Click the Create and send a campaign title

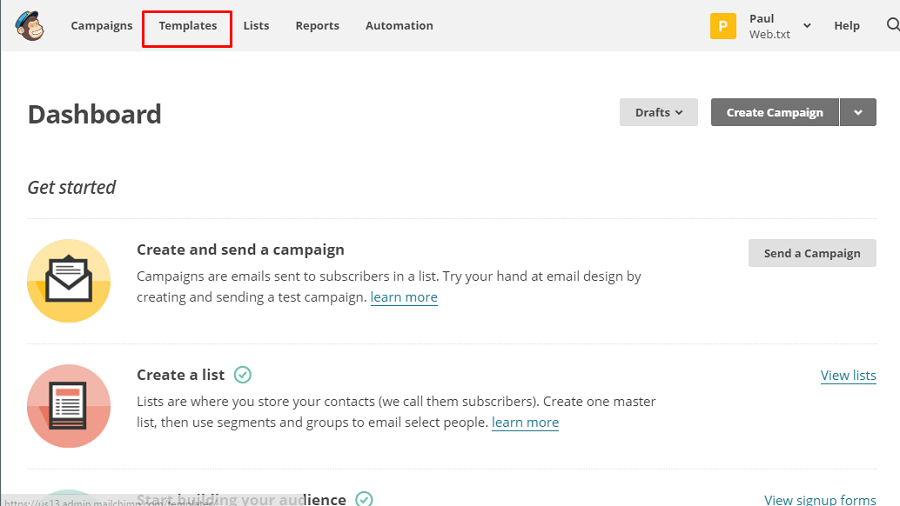click(240, 250)
